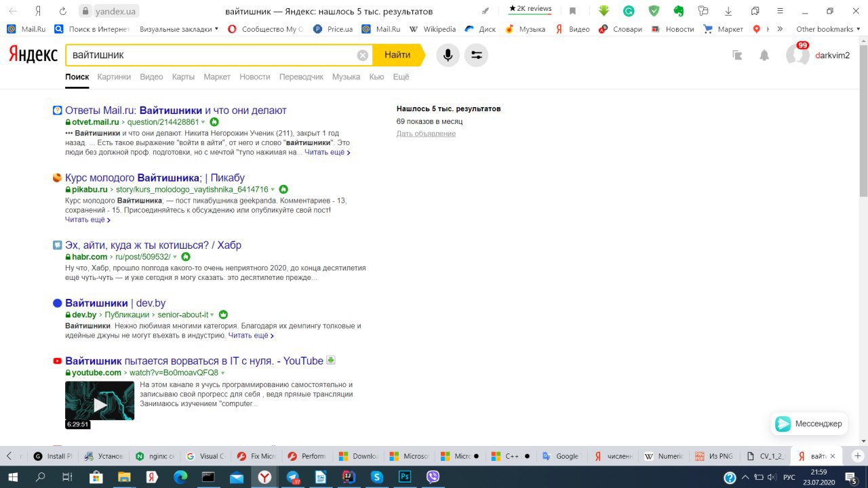Click Читать ещё under the Пикабу result
The width and height of the screenshot is (868, 488).
coord(87,220)
